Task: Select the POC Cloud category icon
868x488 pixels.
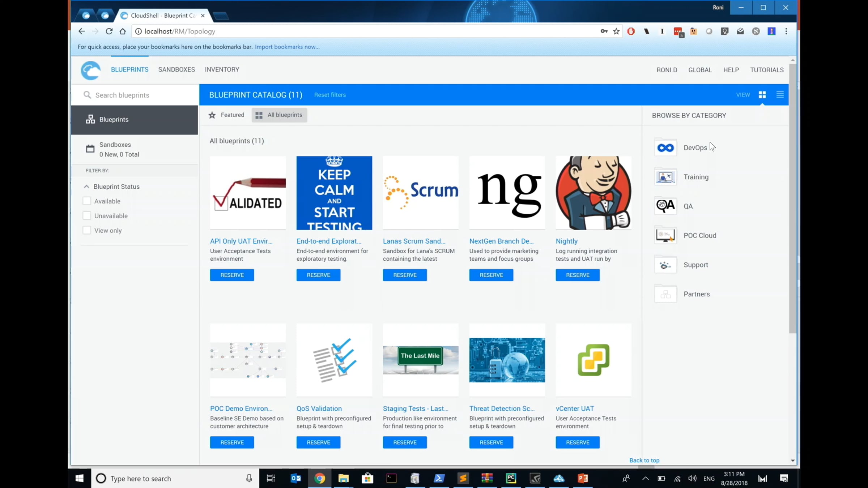Action: click(x=665, y=235)
